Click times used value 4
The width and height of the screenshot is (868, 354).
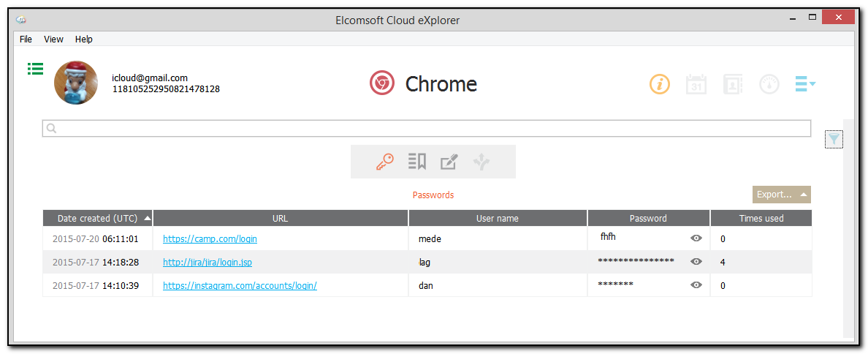tap(723, 263)
